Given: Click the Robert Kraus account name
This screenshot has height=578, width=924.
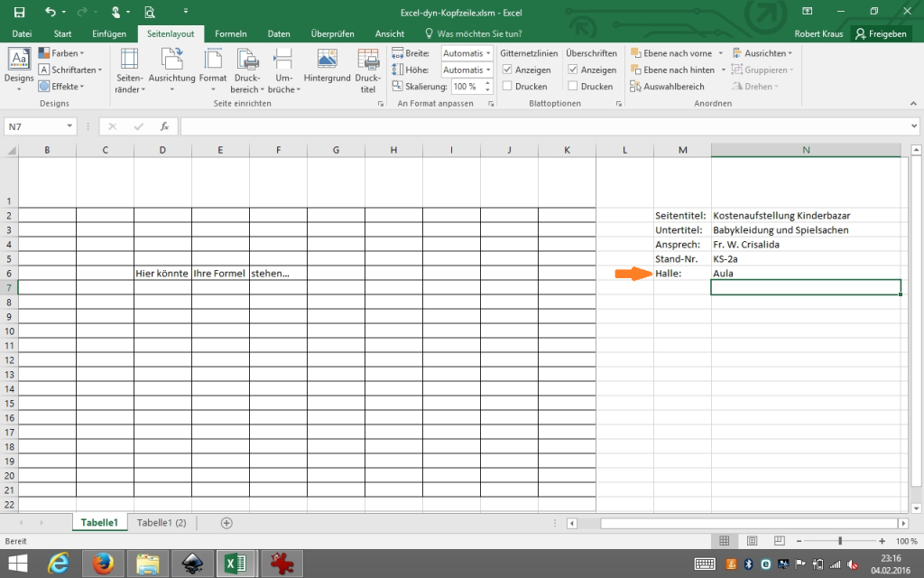Looking at the screenshot, I should (x=818, y=33).
